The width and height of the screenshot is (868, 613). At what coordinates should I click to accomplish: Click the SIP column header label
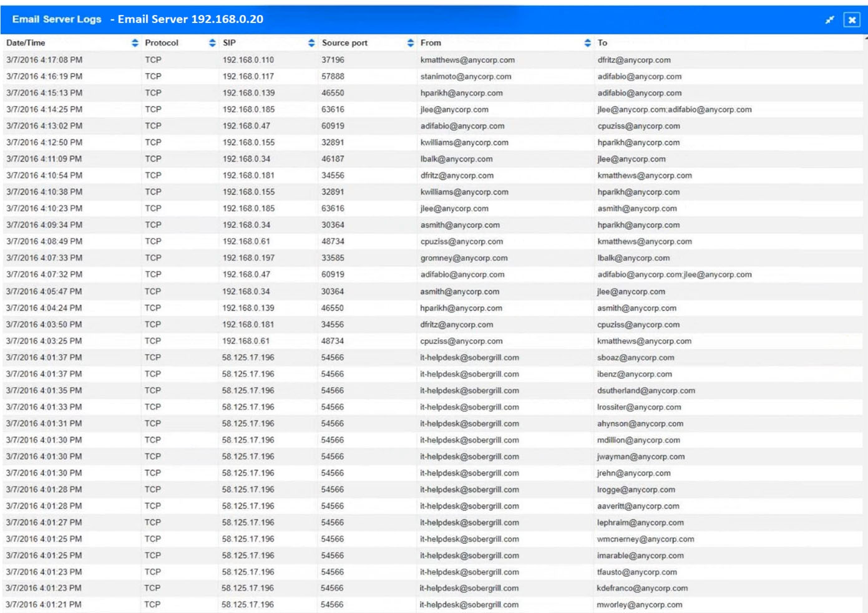(229, 43)
